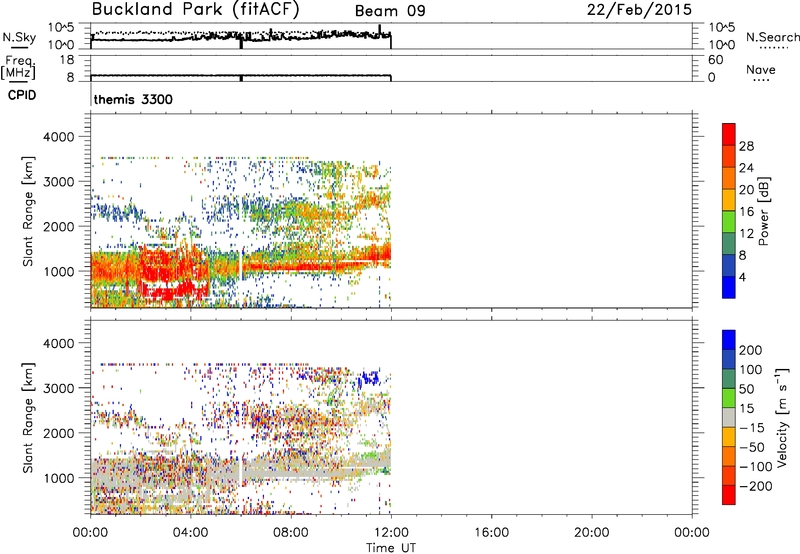Screen dimensions: 800x554
Task: Click the '60' tick on the Nave axis
Action: tap(715, 60)
